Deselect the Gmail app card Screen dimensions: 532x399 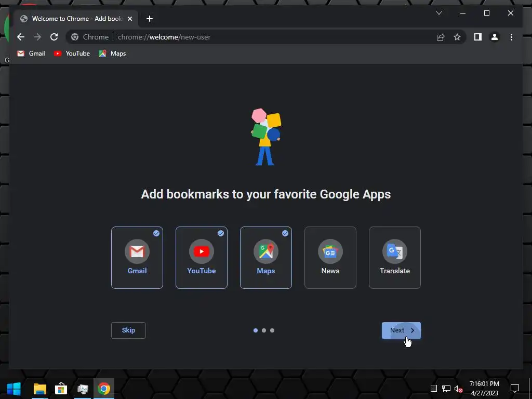137,258
